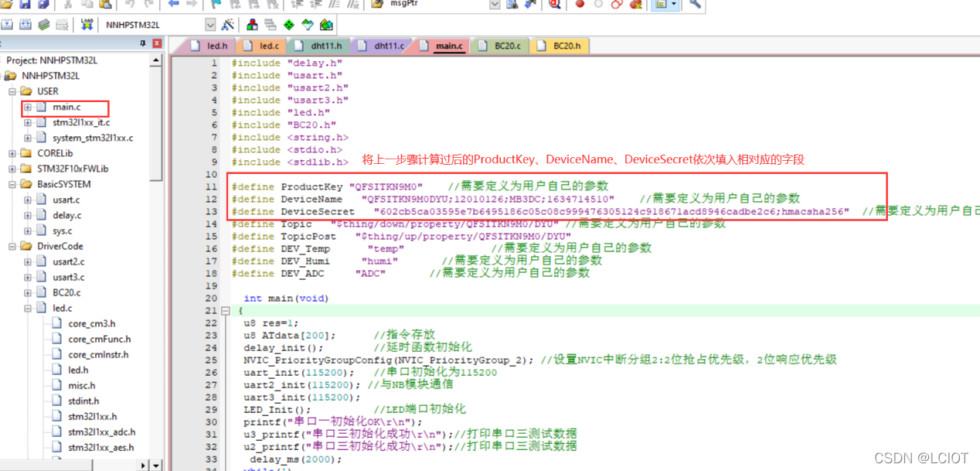The width and height of the screenshot is (980, 471).
Task: Rebuild all target files icon
Action: [44, 25]
